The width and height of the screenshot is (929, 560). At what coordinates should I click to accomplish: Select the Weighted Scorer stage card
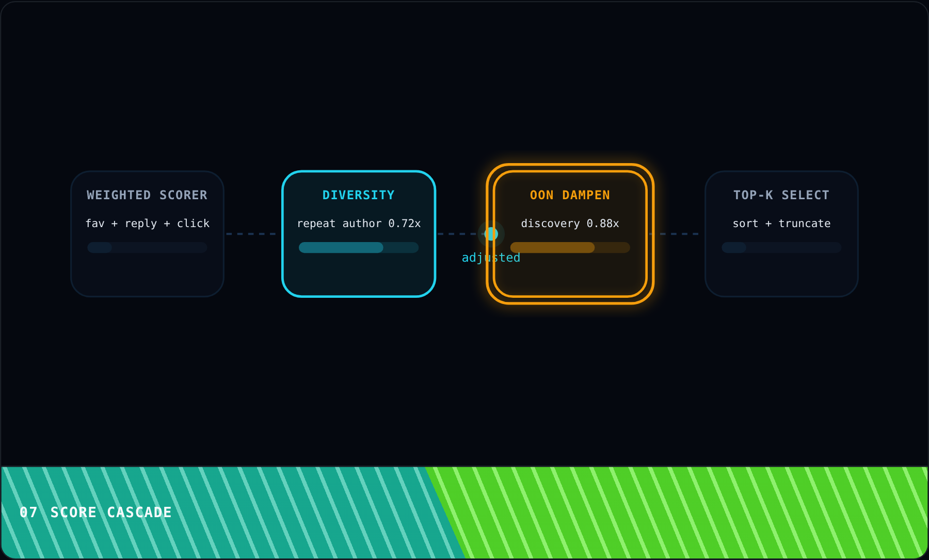[x=147, y=234]
